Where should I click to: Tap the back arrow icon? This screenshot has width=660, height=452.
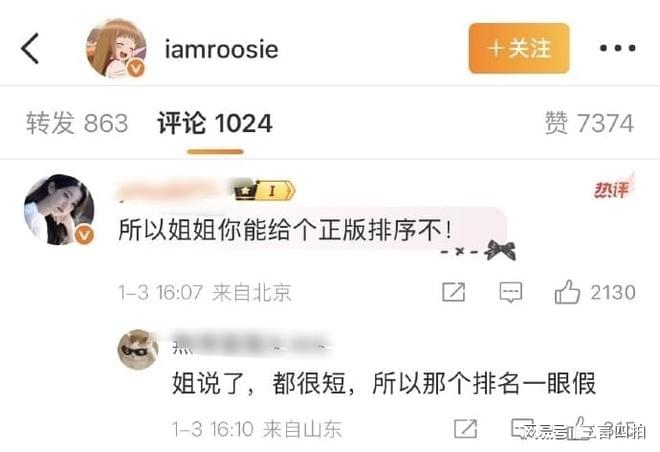pos(30,48)
